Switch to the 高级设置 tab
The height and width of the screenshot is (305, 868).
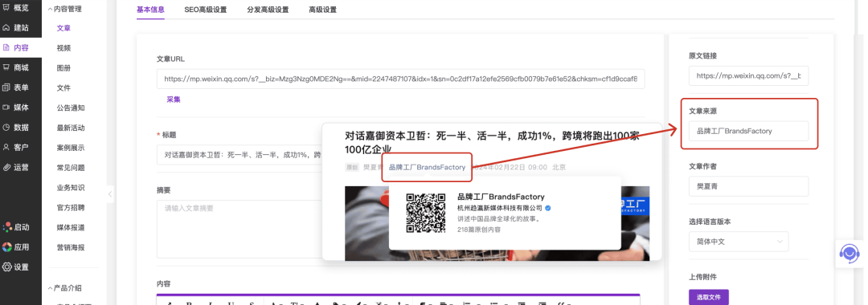pyautogui.click(x=323, y=10)
